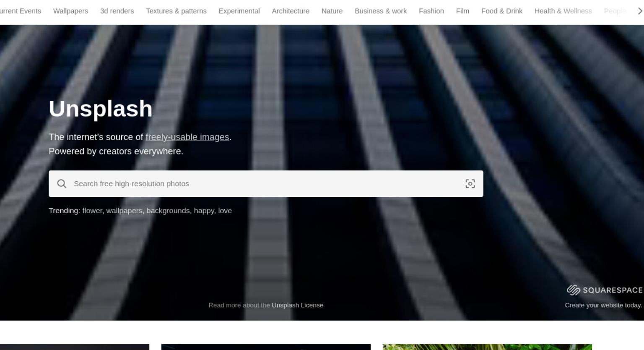Select Textures & patterns category
This screenshot has height=350, width=644.
tap(176, 11)
